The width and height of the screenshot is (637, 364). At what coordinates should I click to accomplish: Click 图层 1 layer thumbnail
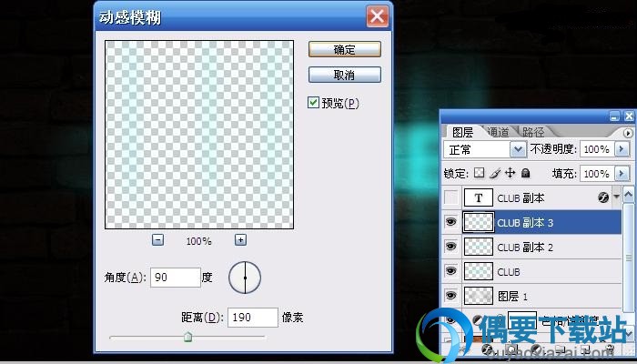coord(479,296)
